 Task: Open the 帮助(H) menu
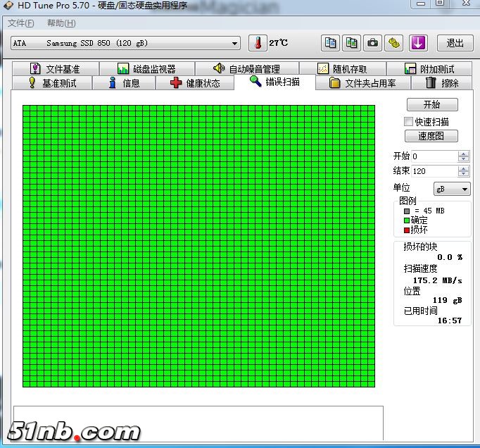pyautogui.click(x=61, y=23)
